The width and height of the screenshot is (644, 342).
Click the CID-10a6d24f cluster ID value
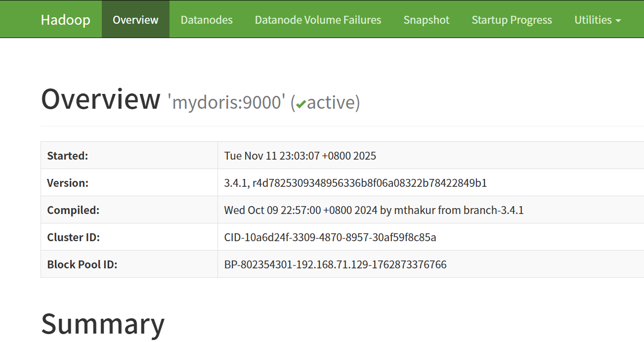tap(330, 237)
